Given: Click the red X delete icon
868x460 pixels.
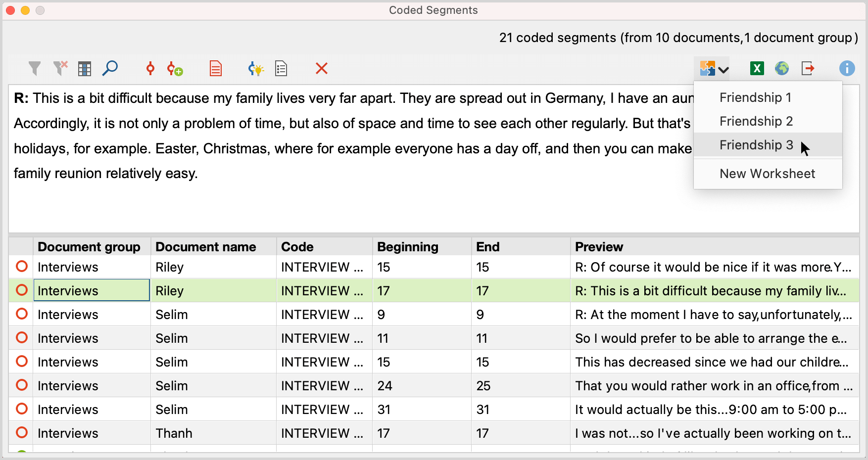Looking at the screenshot, I should tap(322, 68).
